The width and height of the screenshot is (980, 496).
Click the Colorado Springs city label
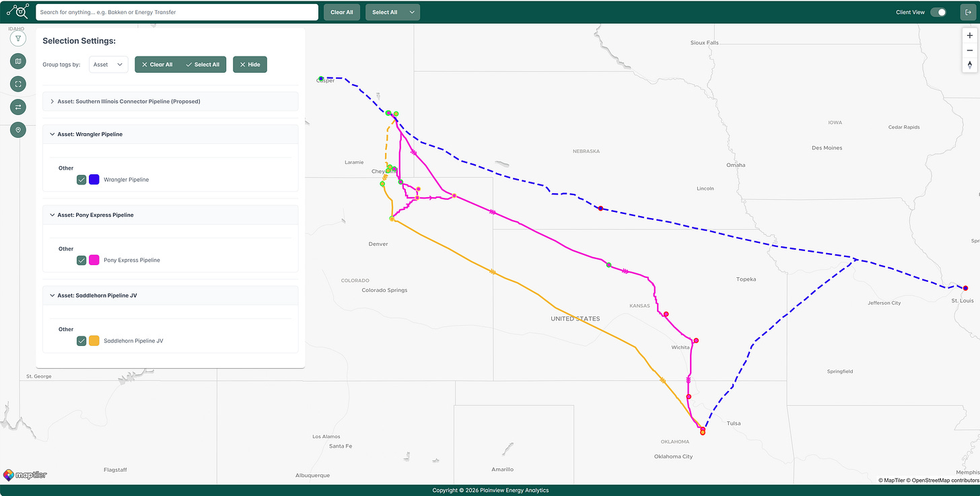[x=384, y=290]
